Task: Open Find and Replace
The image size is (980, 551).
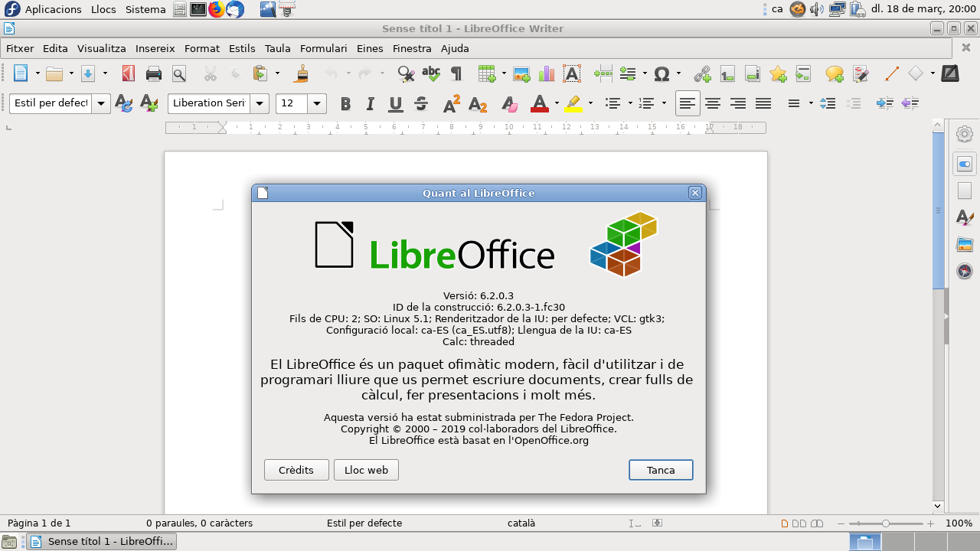Action: click(x=406, y=74)
